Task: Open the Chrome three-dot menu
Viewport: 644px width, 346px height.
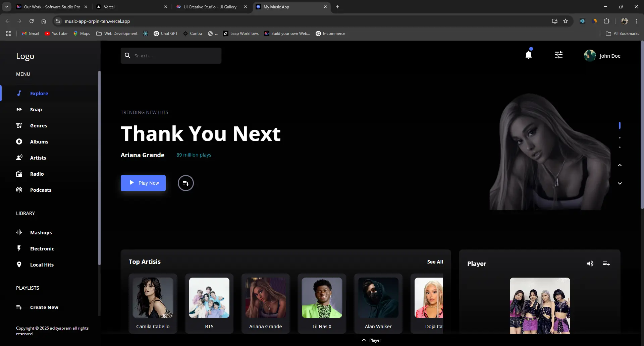Action: click(637, 21)
